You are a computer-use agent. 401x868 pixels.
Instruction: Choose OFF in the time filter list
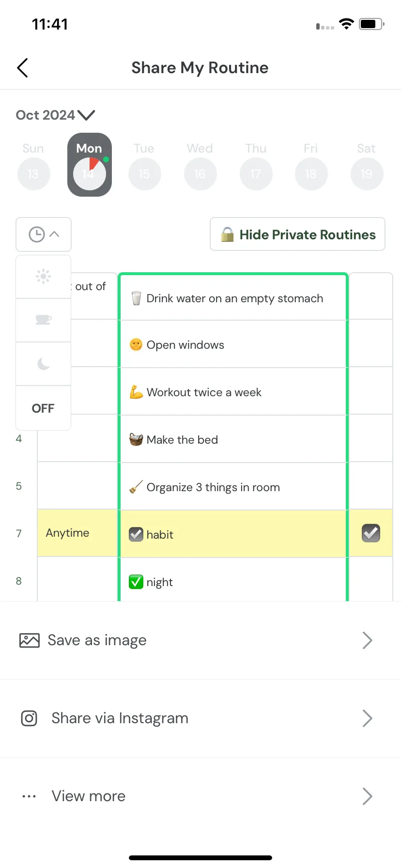coord(44,408)
